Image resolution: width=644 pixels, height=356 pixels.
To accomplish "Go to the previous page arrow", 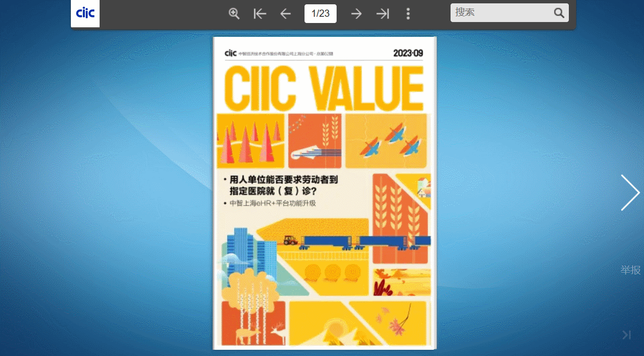I will point(285,13).
